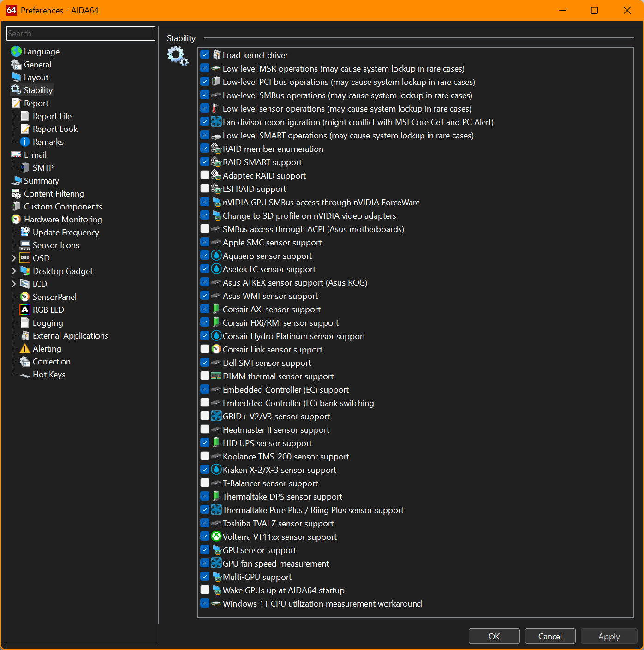Uncheck Load kernel driver option

click(x=205, y=55)
